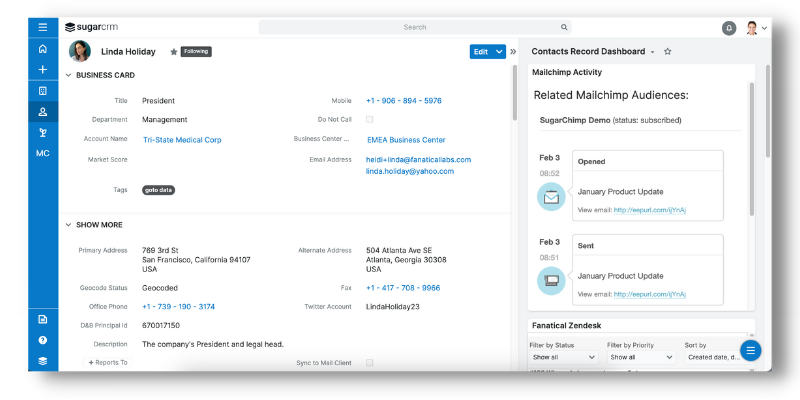Open the eepurl link in the Opened entry
Image resolution: width=800 pixels, height=400 pixels.
pyautogui.click(x=649, y=210)
